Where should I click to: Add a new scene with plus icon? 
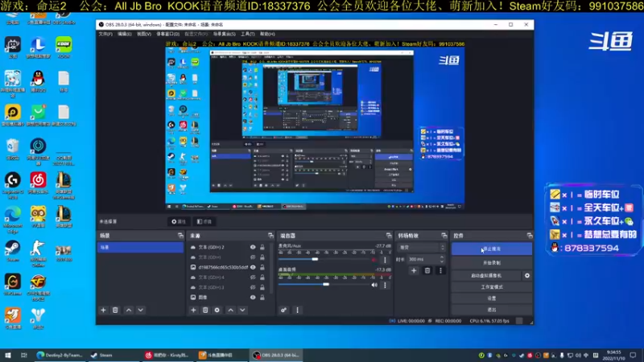tap(104, 311)
